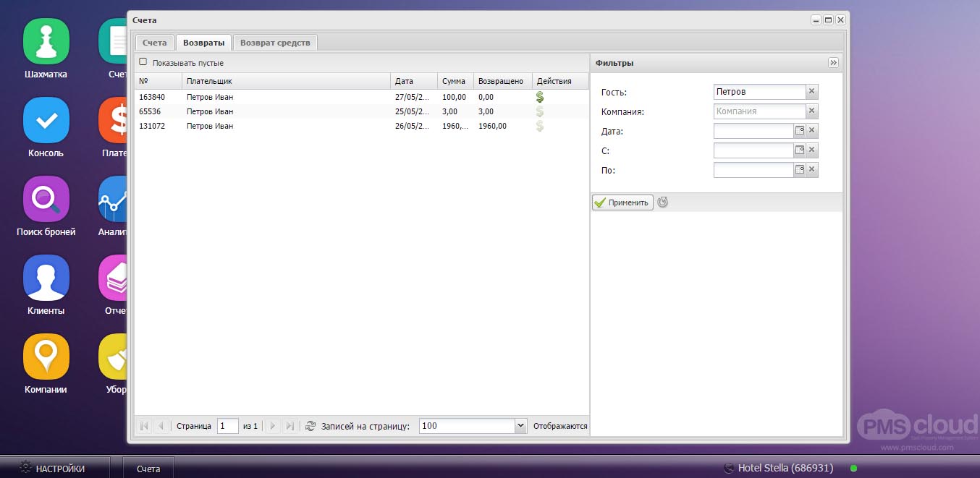The height and width of the screenshot is (478, 980).
Task: Click the С date input field
Action: click(753, 150)
